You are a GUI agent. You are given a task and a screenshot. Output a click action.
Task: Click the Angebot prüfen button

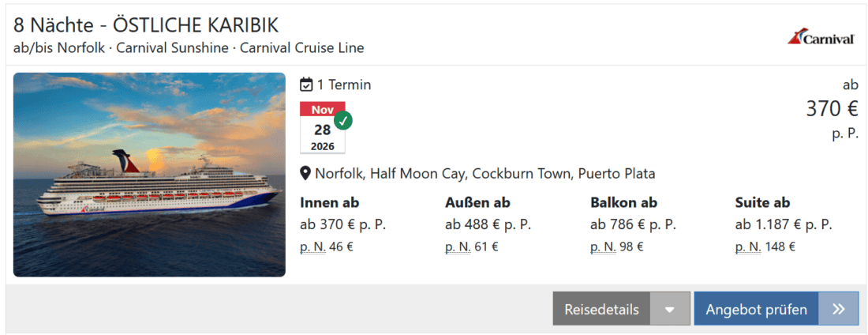coord(756,309)
